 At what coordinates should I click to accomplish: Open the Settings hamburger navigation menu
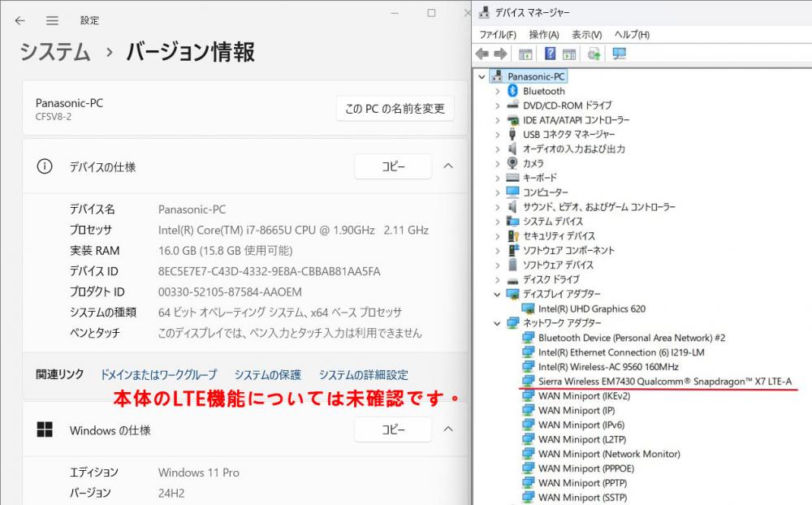tap(52, 20)
